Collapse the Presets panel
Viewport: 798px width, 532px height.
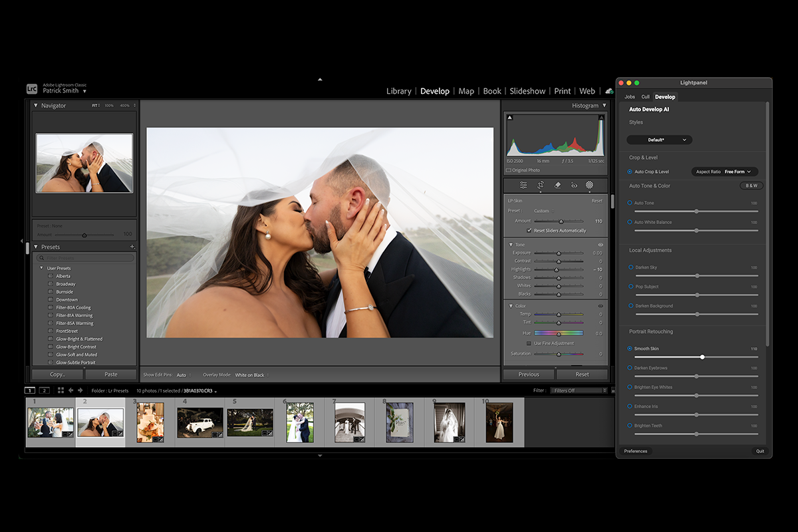pos(36,247)
